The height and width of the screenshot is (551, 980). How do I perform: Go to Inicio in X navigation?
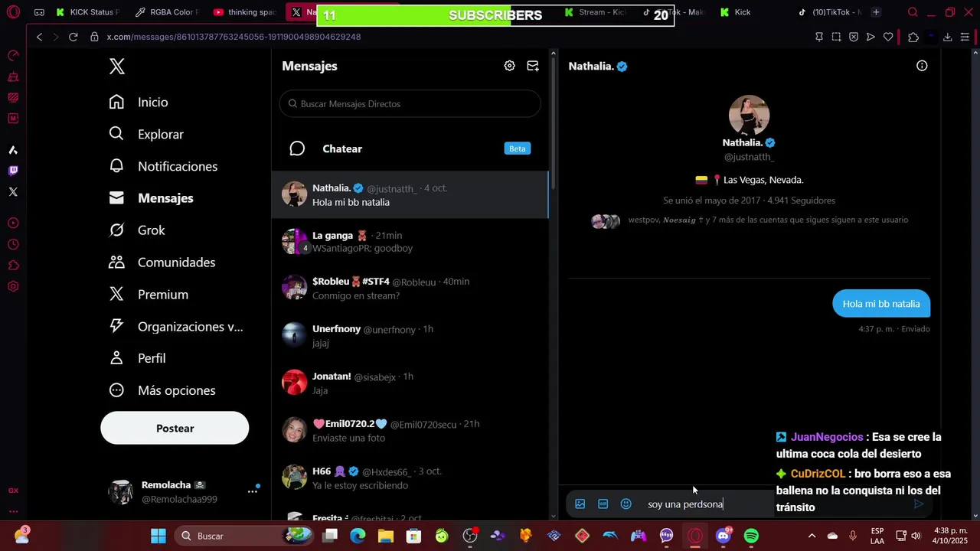(139, 102)
